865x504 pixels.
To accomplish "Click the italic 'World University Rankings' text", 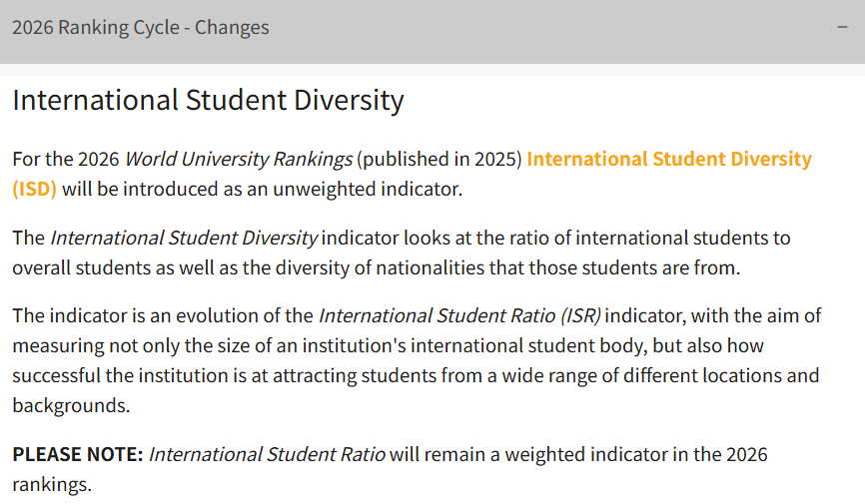I will point(239,159).
